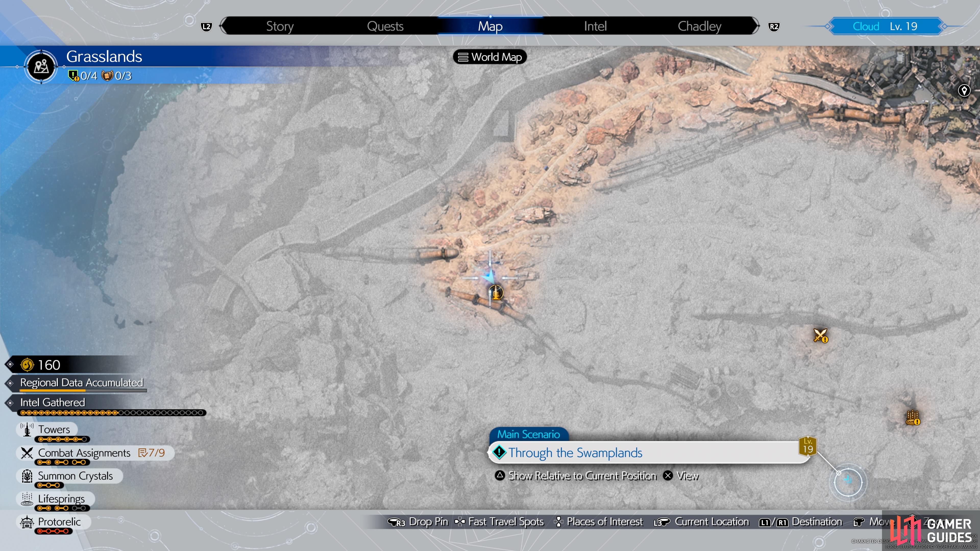This screenshot has width=980, height=551.
Task: Click the Protorelic icon
Action: pos(27,522)
